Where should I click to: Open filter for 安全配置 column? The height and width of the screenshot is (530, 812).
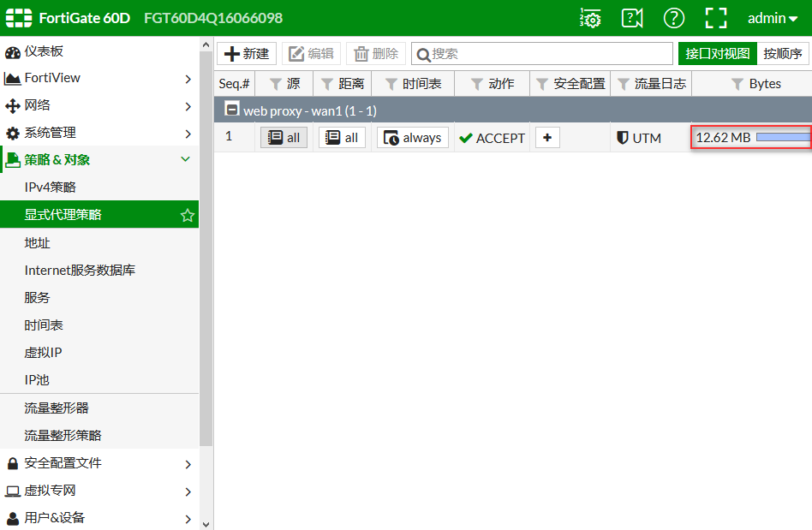(542, 85)
